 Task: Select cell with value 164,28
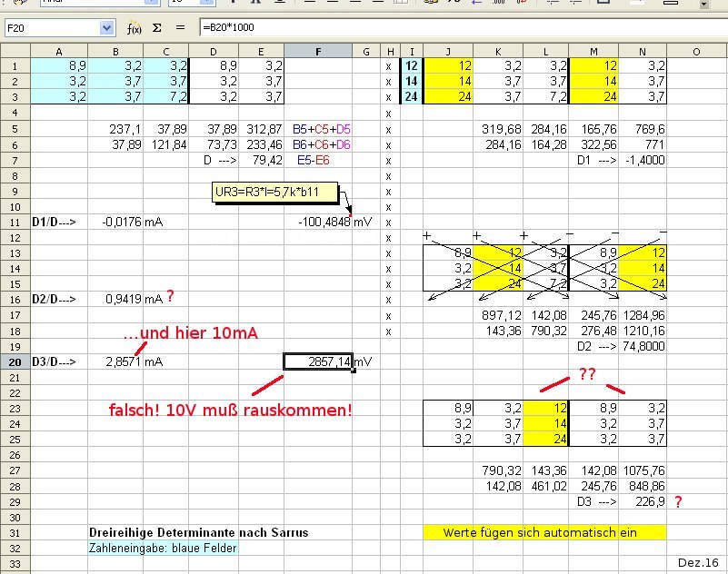coord(545,144)
